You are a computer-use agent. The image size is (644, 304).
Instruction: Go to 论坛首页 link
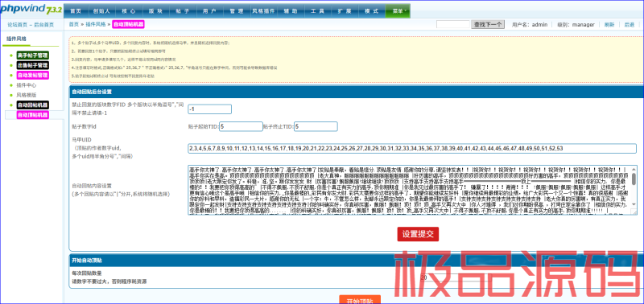pos(17,25)
